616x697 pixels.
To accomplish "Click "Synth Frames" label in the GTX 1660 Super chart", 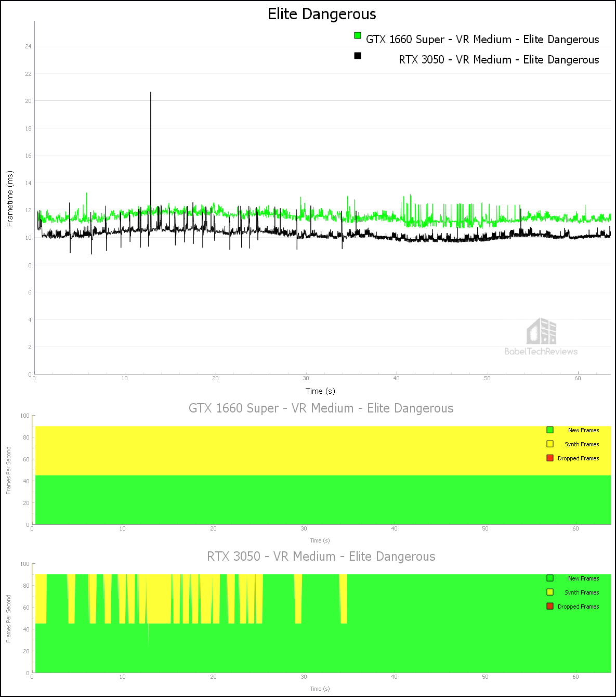I will pos(582,444).
